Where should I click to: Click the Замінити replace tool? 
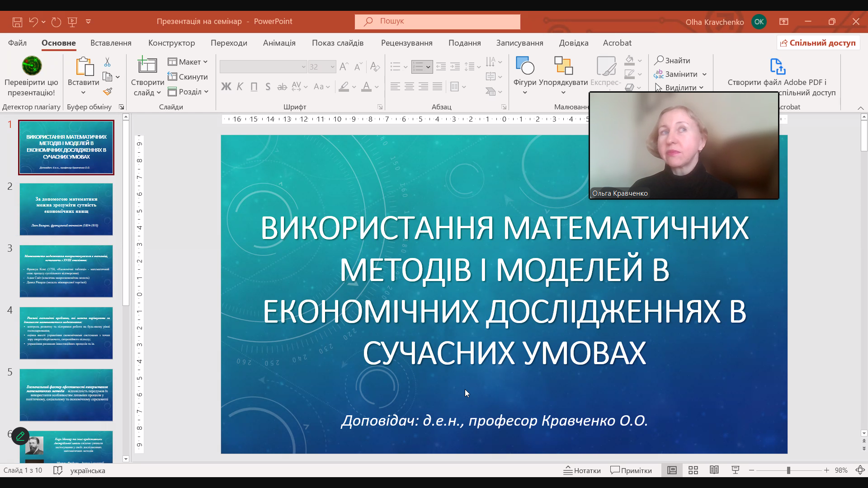pyautogui.click(x=680, y=74)
